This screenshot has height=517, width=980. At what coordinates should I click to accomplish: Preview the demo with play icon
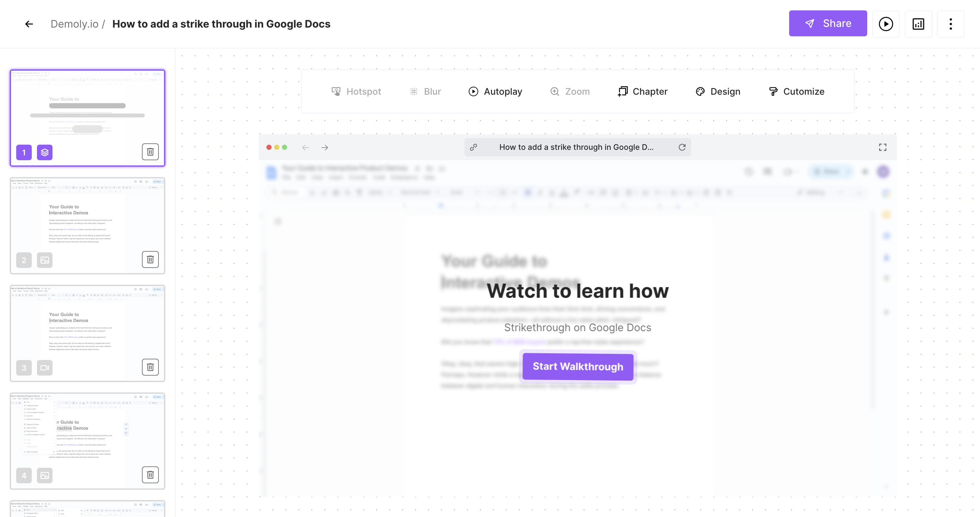pyautogui.click(x=886, y=24)
